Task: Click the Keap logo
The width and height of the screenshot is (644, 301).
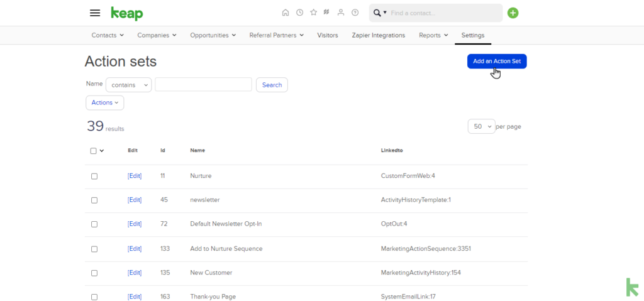Action: pos(127,14)
